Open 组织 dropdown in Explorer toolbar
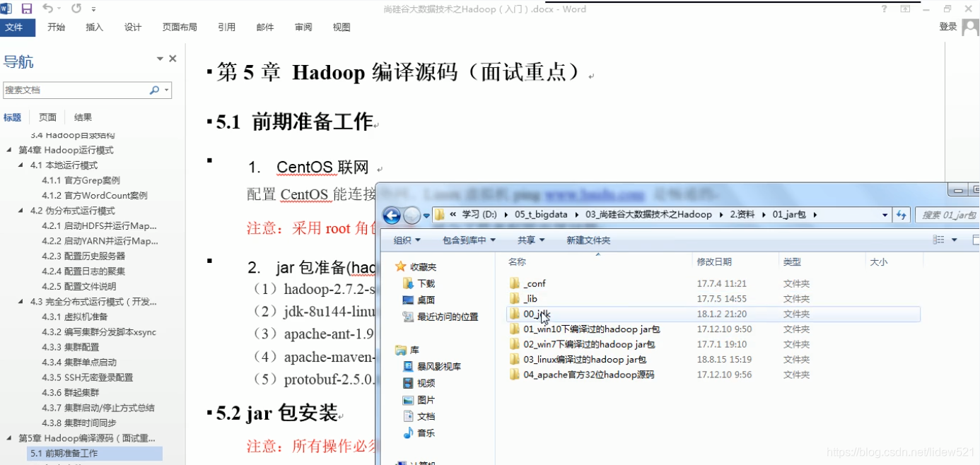This screenshot has width=980, height=465. (x=407, y=240)
